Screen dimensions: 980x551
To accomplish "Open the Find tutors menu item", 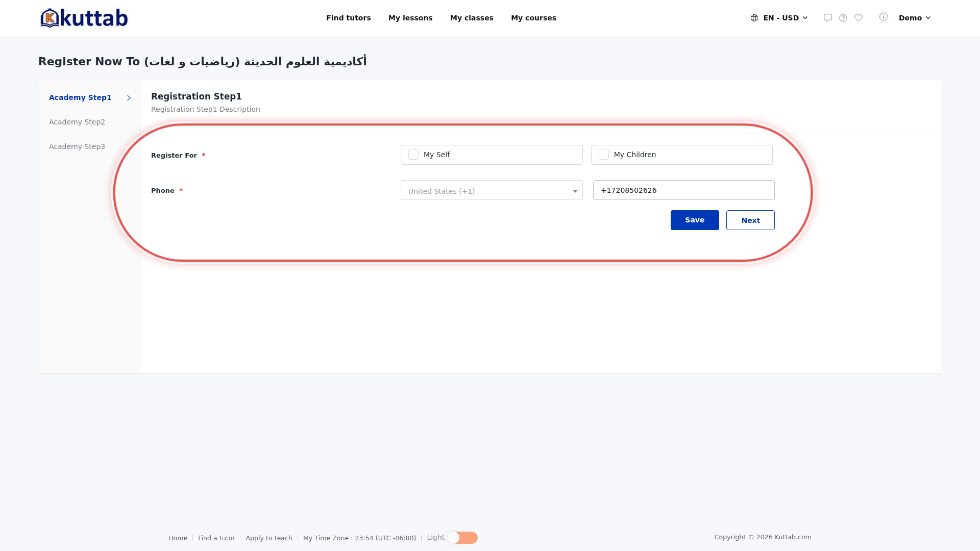I will 349,18.
